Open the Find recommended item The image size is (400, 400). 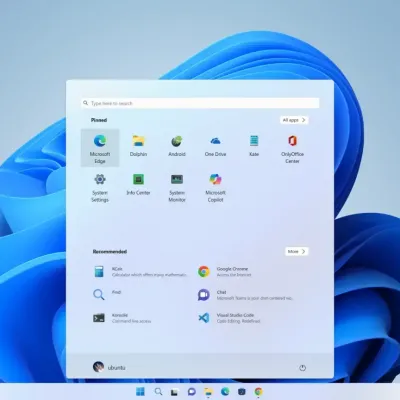(107, 294)
